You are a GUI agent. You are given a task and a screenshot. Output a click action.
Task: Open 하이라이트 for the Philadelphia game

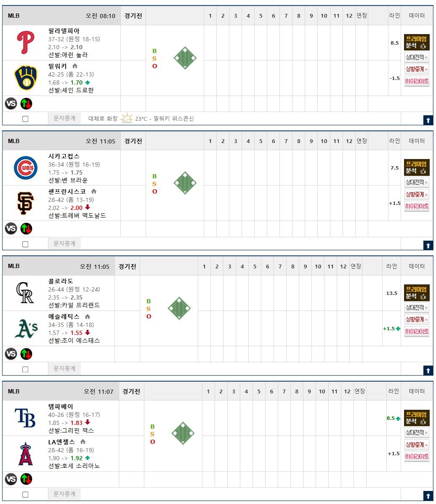(x=417, y=81)
